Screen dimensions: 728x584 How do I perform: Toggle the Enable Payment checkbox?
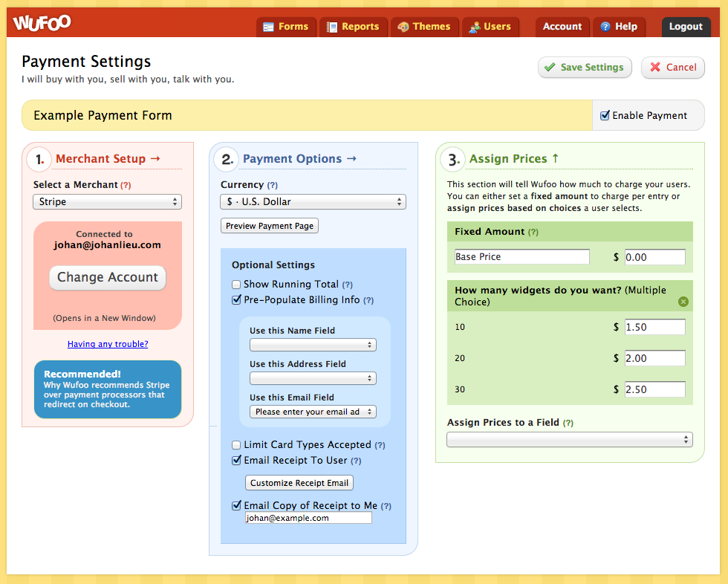click(x=605, y=115)
